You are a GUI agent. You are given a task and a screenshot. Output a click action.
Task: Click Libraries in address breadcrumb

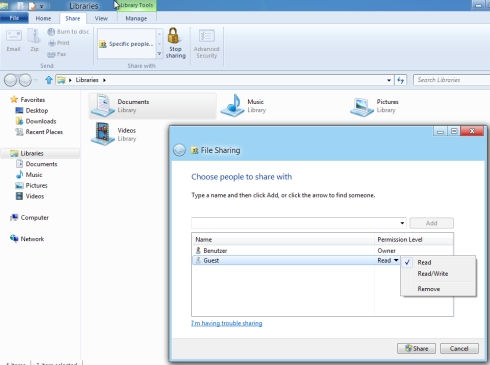(x=87, y=80)
